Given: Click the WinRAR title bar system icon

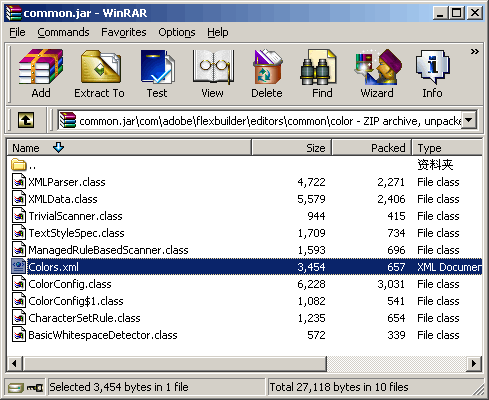Looking at the screenshot, I should tap(13, 13).
